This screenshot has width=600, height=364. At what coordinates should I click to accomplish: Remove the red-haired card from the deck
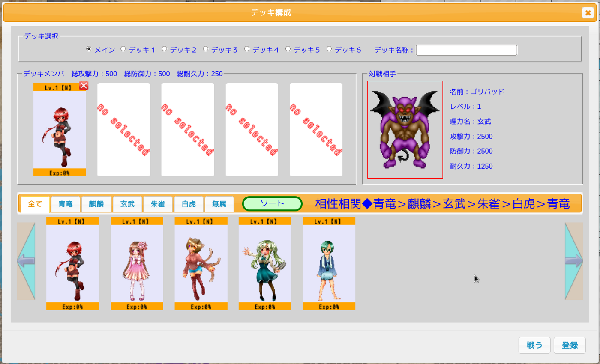coord(84,85)
